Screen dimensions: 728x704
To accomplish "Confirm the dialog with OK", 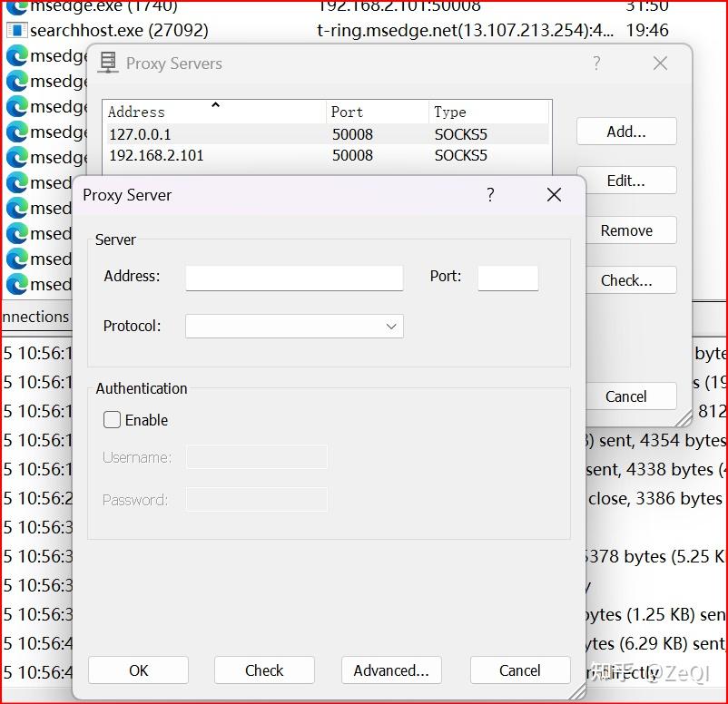I will tap(138, 670).
